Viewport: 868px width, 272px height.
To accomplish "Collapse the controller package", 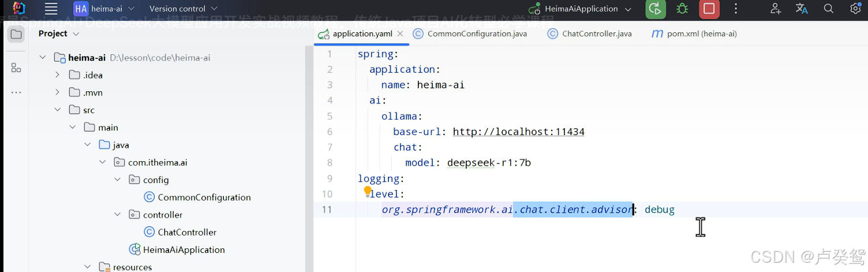I will [117, 214].
